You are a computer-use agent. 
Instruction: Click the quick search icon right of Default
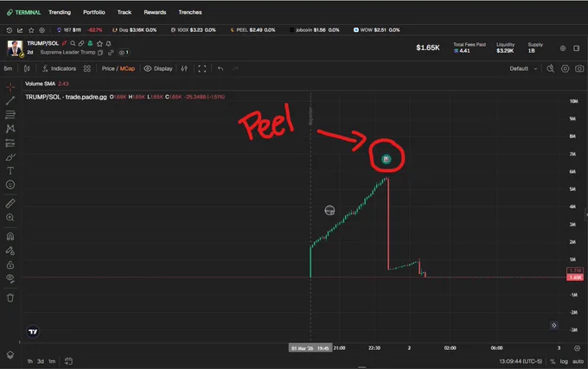click(x=551, y=68)
